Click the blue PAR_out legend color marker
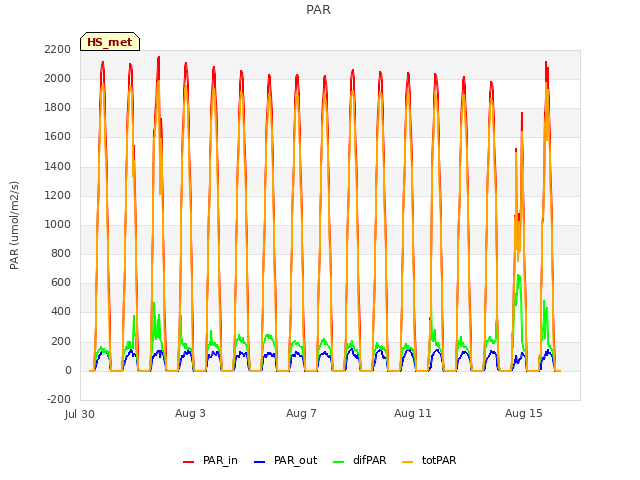 pos(260,462)
